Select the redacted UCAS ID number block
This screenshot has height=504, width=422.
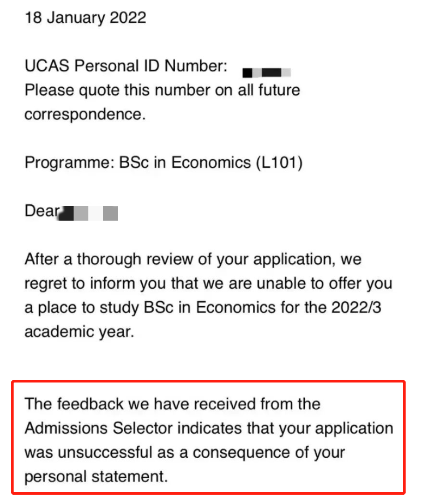[x=267, y=72]
